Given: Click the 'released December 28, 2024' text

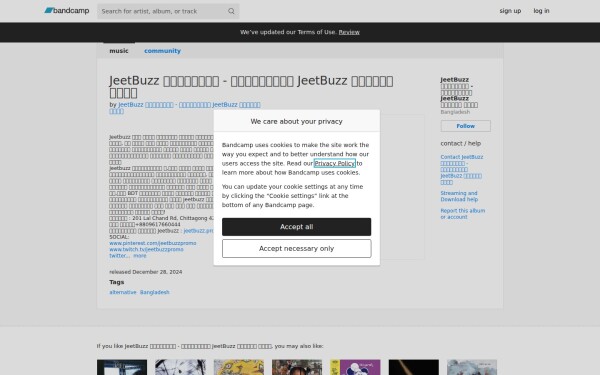Looking at the screenshot, I should coord(145,272).
